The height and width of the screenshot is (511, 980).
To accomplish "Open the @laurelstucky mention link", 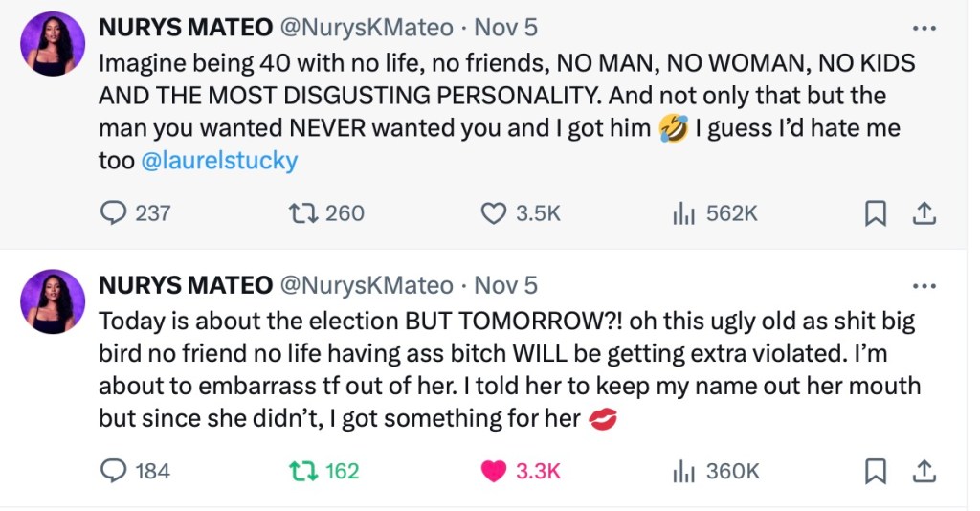I will click(219, 160).
